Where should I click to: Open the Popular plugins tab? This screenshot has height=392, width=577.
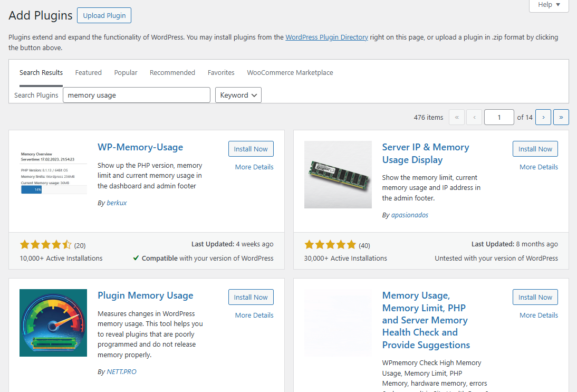(126, 72)
